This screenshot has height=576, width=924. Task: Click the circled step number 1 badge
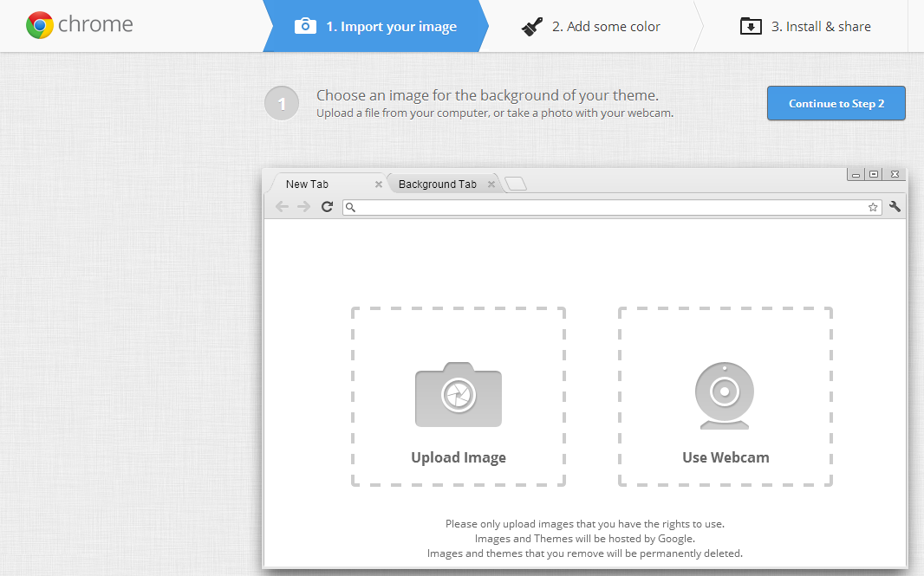[282, 103]
